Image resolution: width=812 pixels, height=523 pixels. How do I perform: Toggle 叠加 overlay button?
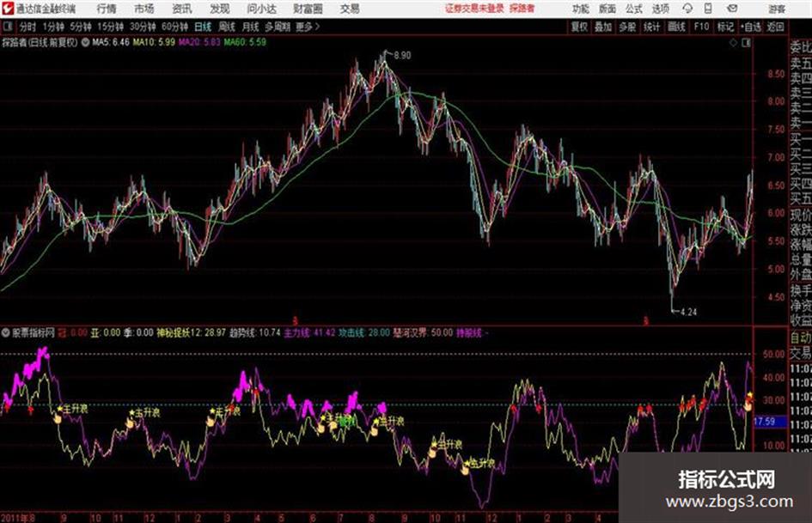pos(603,27)
